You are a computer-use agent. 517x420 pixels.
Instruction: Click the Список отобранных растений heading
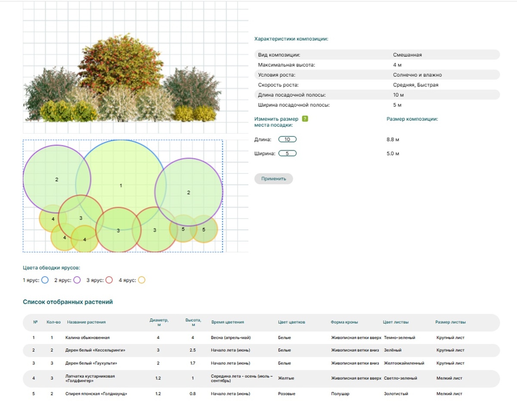[68, 302]
